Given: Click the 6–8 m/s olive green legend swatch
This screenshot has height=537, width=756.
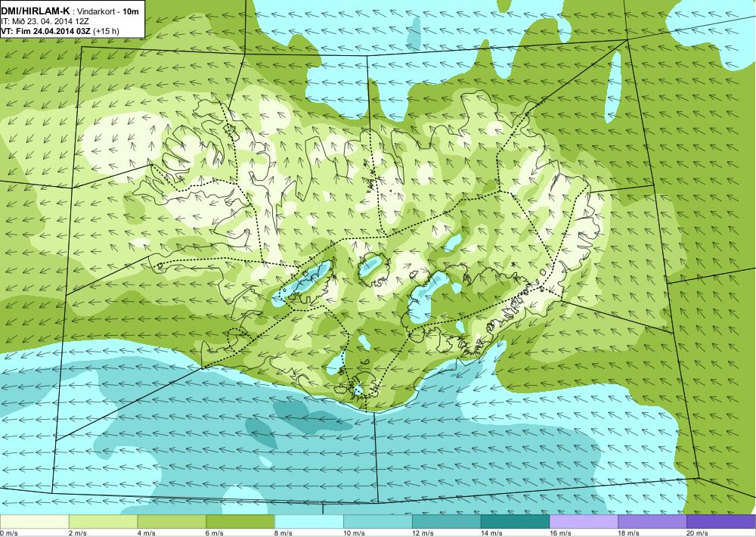Looking at the screenshot, I should click(240, 522).
